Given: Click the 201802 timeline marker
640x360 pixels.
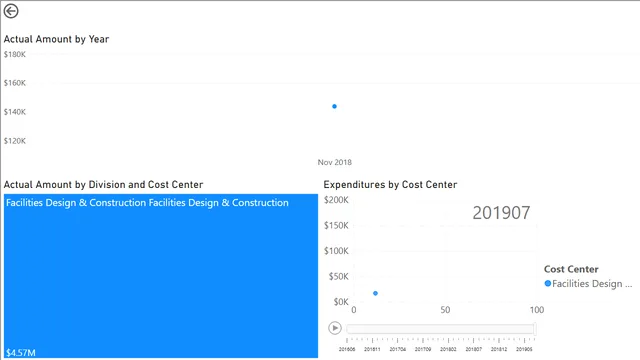Looking at the screenshot, I should 448,349.
